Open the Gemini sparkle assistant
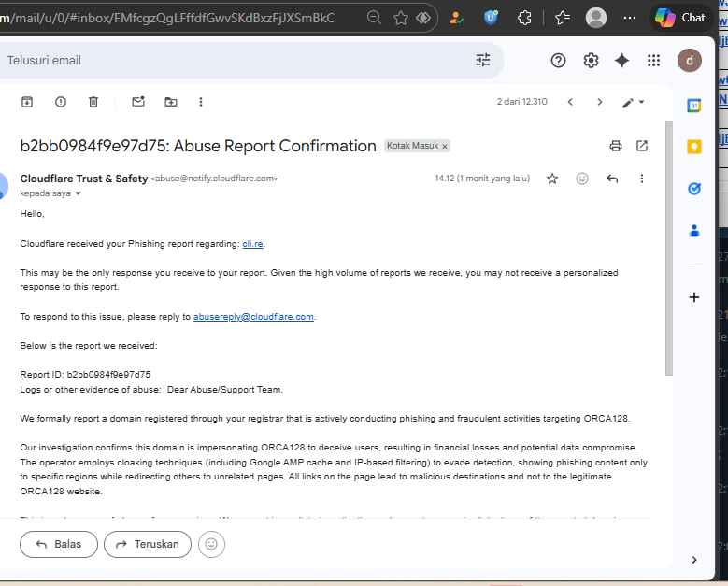 click(621, 61)
